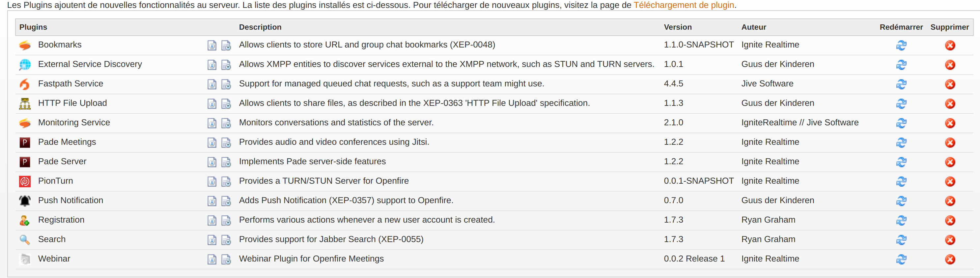Open the README for External Service Discovery

212,64
